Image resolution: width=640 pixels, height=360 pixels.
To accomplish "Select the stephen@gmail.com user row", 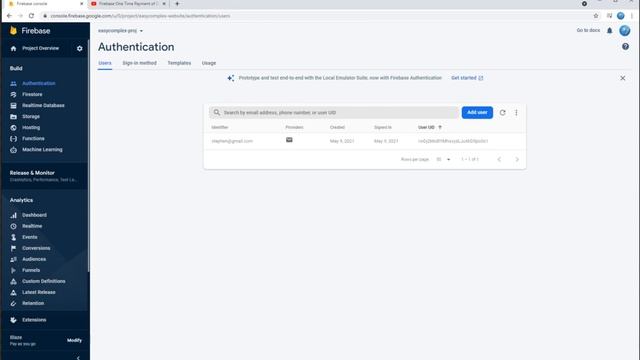I will [x=364, y=141].
